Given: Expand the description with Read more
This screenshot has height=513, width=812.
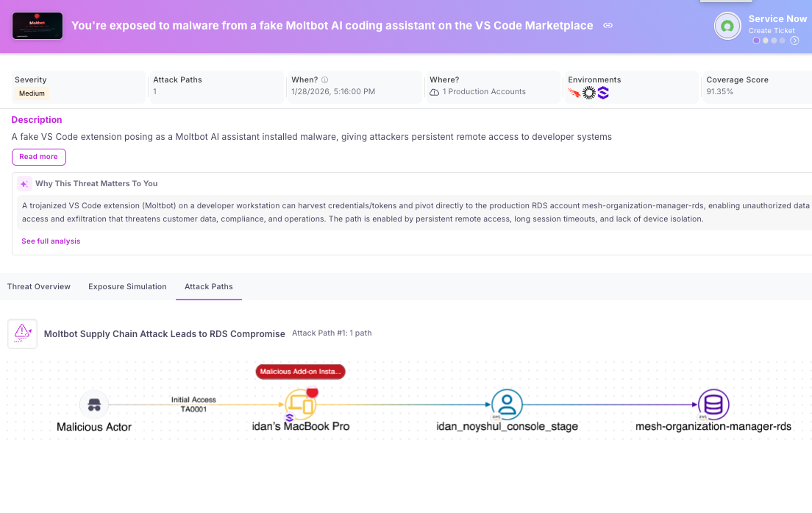Looking at the screenshot, I should tap(39, 157).
